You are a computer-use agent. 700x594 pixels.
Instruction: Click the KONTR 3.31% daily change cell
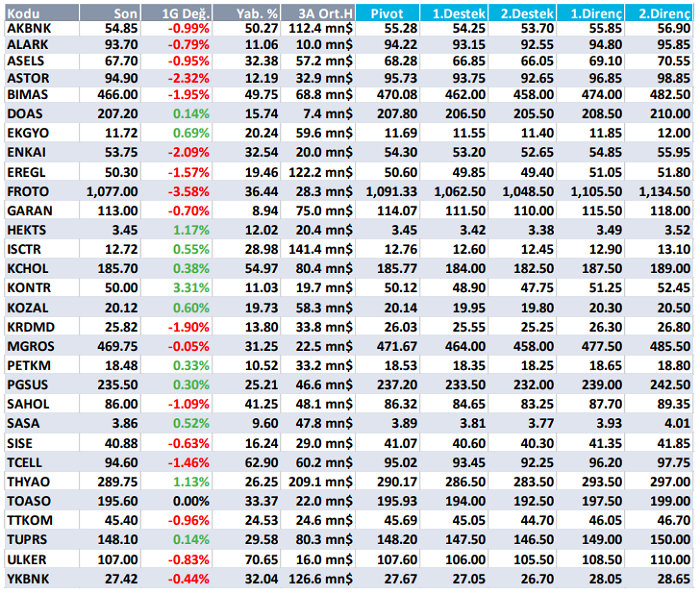pyautogui.click(x=191, y=287)
